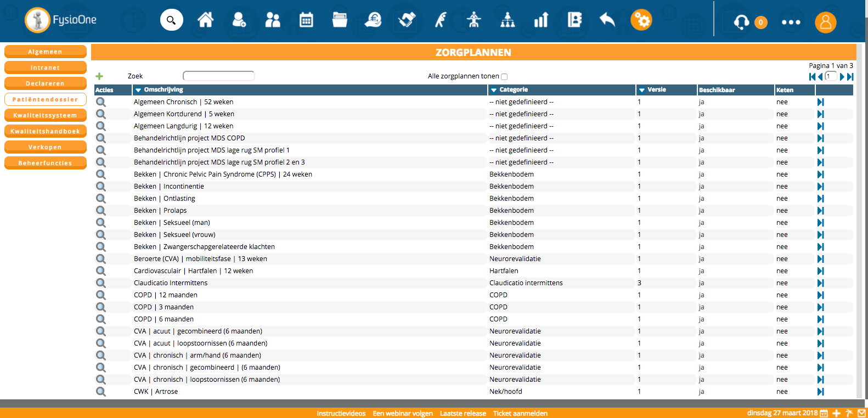Click the home icon in top toolbar
Screen dimensions: 868x418
point(206,20)
